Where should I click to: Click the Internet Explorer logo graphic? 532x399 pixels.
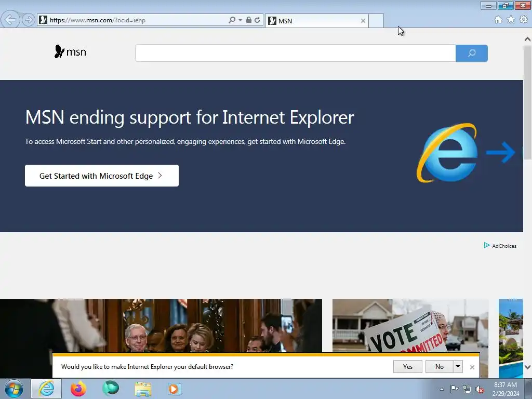click(x=447, y=153)
